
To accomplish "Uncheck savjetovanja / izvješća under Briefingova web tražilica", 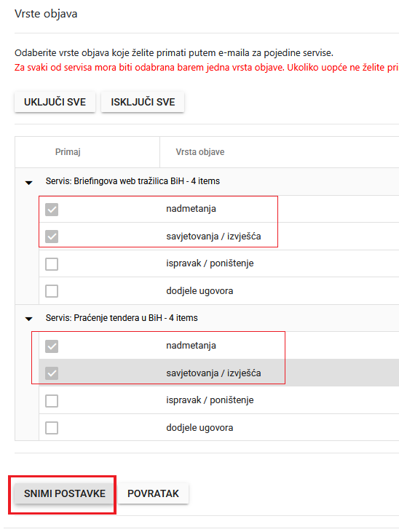I will point(52,237).
